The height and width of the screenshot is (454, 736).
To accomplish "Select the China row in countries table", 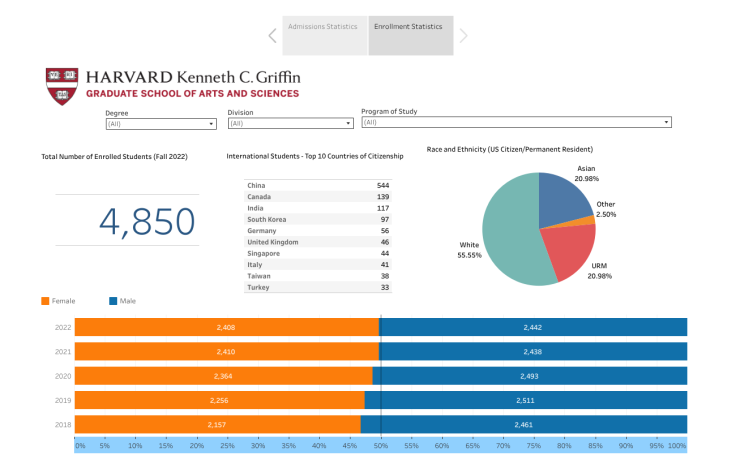I will coord(318,186).
